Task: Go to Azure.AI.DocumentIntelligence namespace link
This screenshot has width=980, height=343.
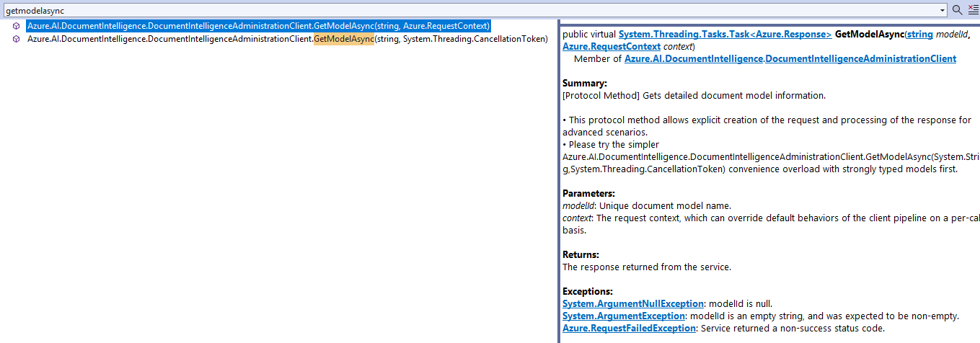Action: (693, 58)
